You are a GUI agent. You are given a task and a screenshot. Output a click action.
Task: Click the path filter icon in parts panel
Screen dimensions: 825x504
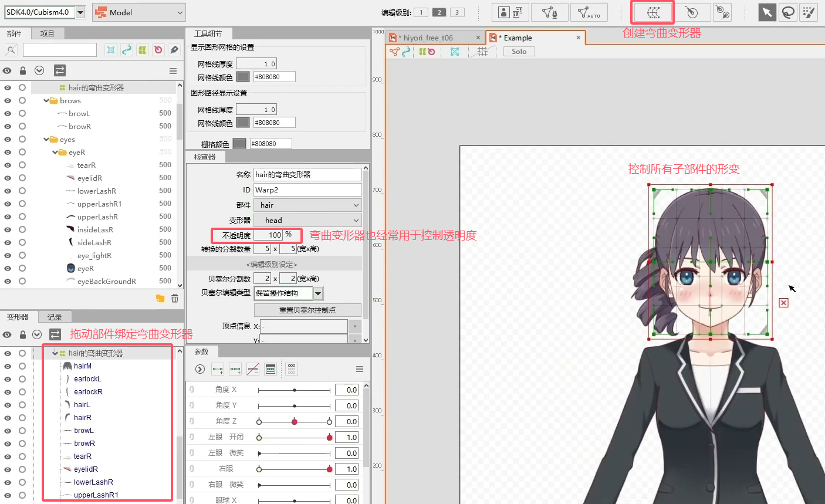pyautogui.click(x=127, y=50)
